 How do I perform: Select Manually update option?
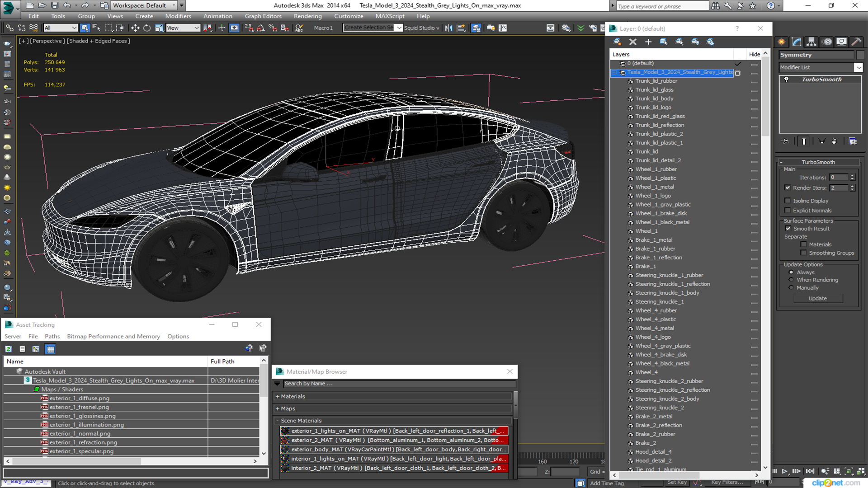791,287
